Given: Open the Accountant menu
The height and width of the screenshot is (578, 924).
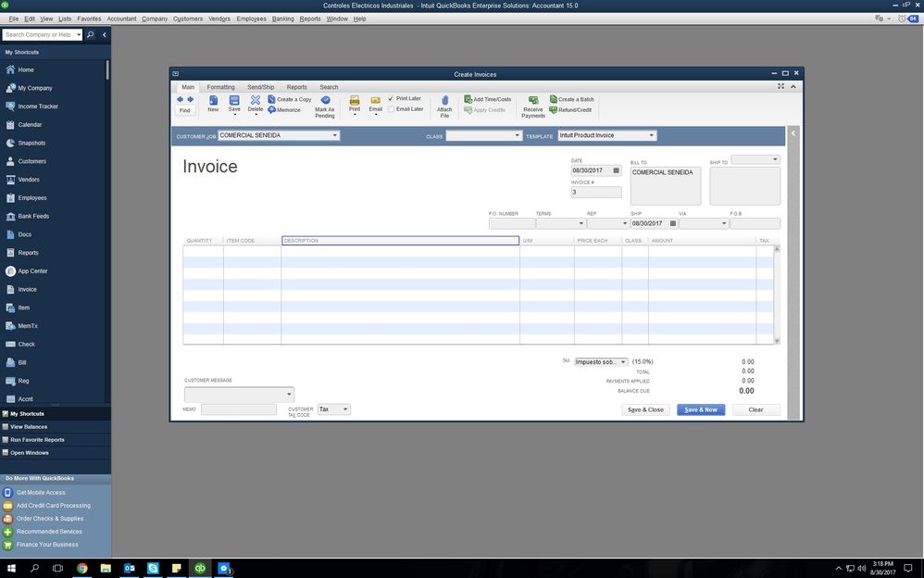Looking at the screenshot, I should tap(121, 19).
